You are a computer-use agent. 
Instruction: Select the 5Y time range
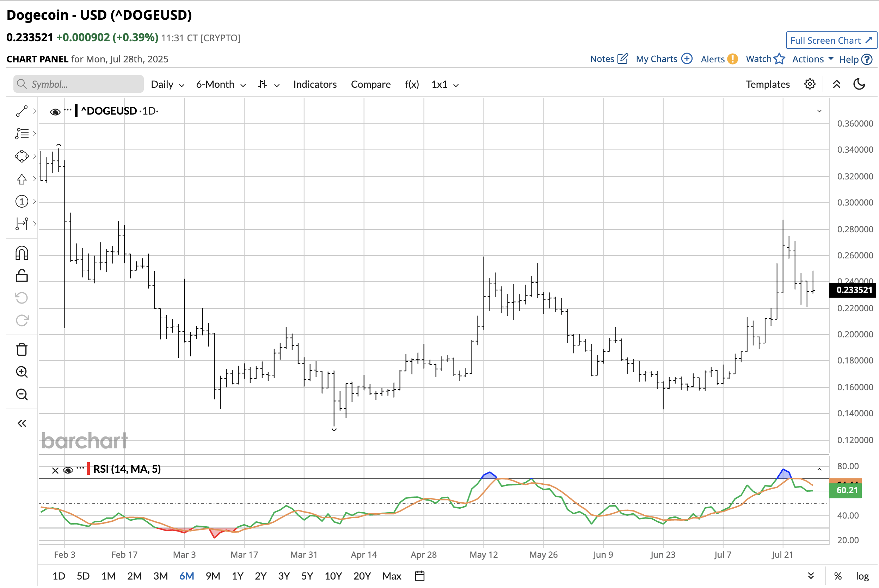coord(307,576)
